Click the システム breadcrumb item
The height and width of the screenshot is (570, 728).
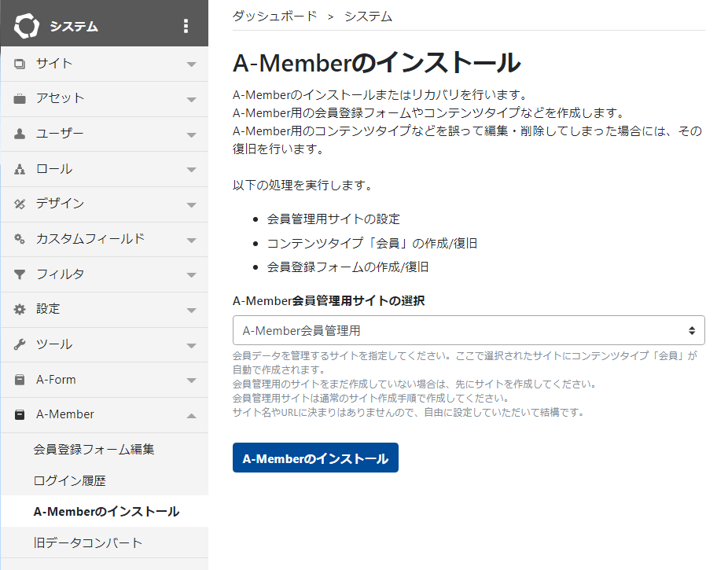[x=368, y=16]
